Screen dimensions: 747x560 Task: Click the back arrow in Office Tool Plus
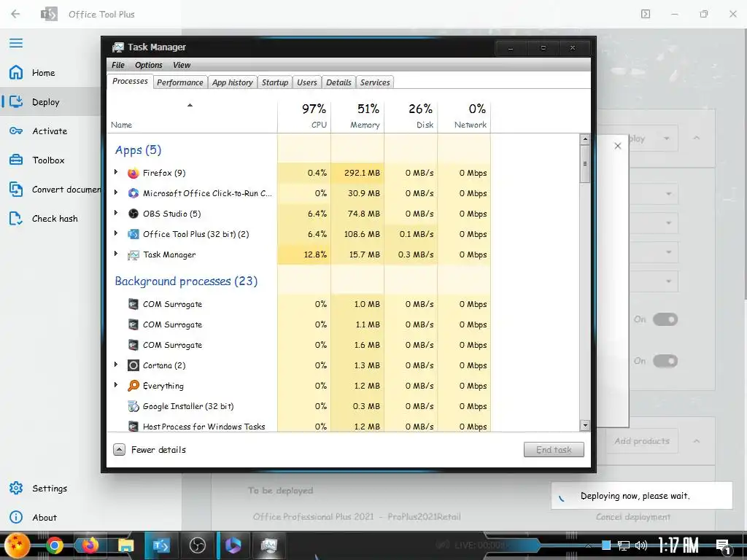(15, 14)
